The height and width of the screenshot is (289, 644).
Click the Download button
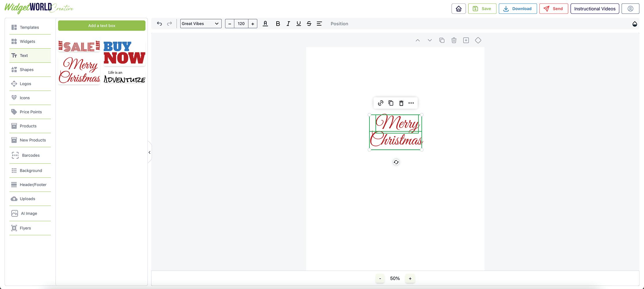coord(518,9)
